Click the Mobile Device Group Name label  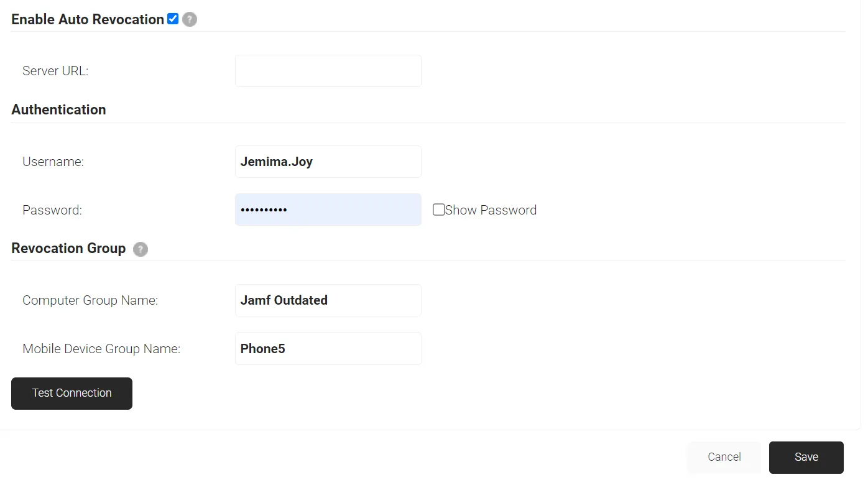[101, 349]
